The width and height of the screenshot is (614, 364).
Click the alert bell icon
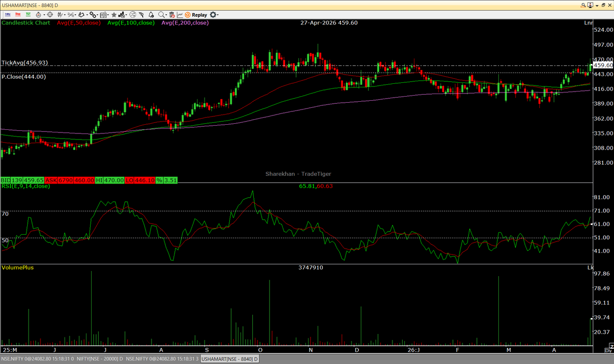150,15
